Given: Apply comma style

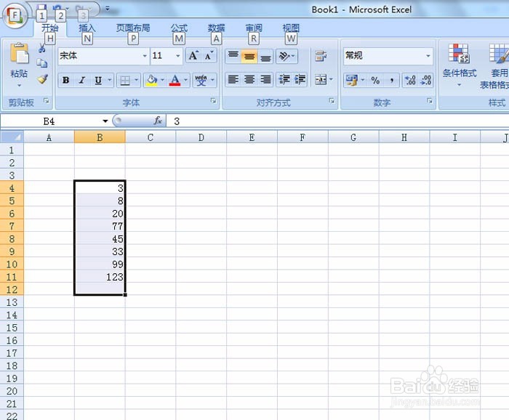Looking at the screenshot, I should pyautogui.click(x=392, y=80).
